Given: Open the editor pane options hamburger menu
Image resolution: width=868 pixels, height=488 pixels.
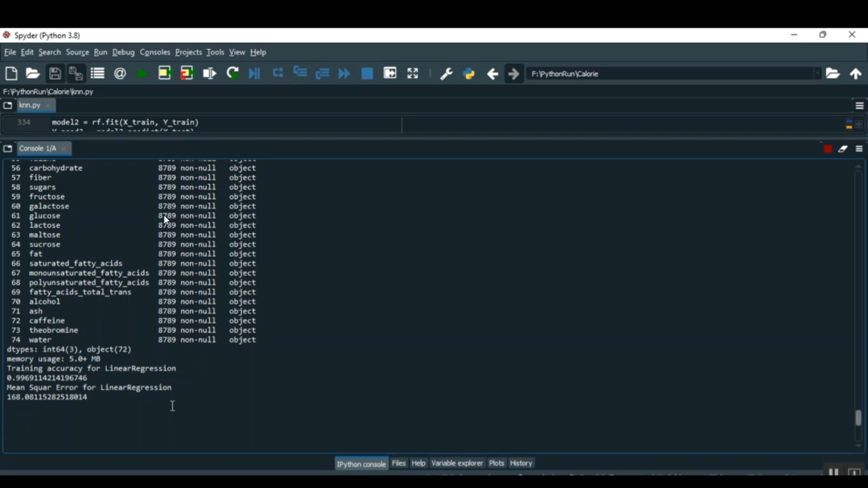Looking at the screenshot, I should 859,106.
